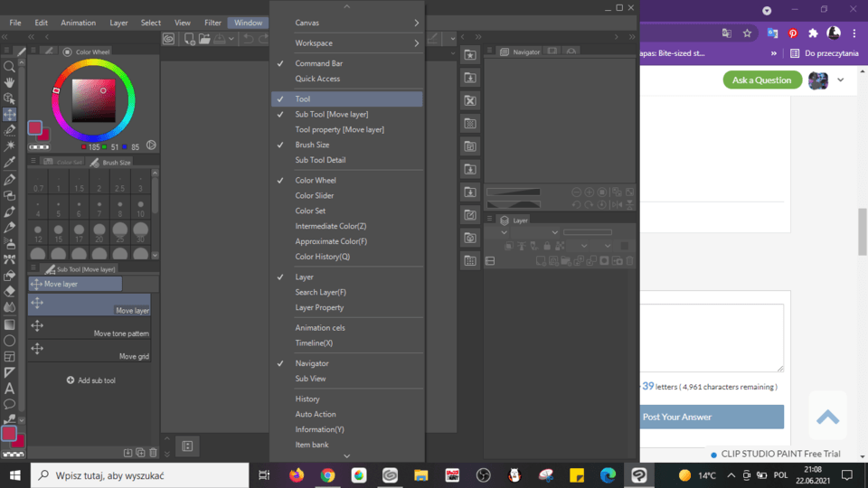Viewport: 868px width, 488px height.
Task: Click the Post Your Answer button
Action: pyautogui.click(x=712, y=417)
